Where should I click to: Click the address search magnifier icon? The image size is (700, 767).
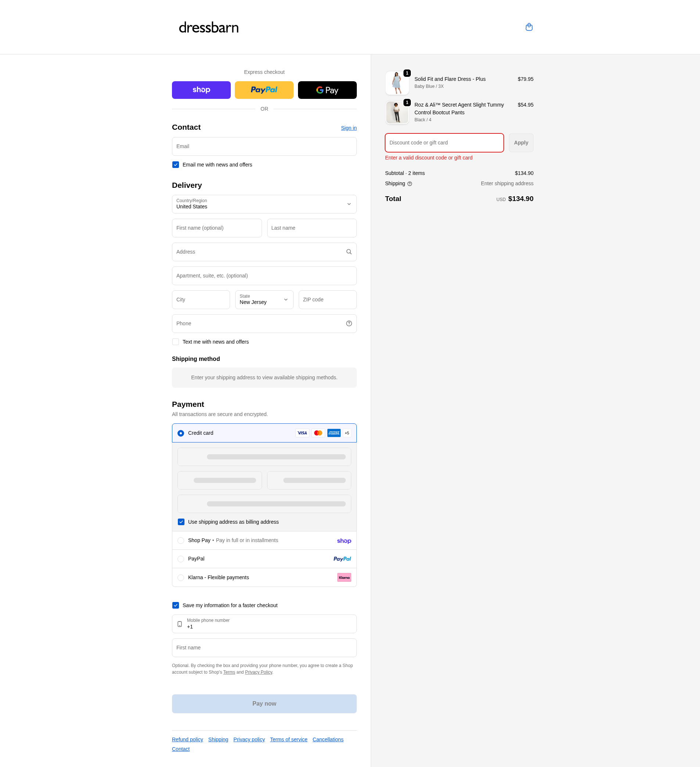pos(349,252)
